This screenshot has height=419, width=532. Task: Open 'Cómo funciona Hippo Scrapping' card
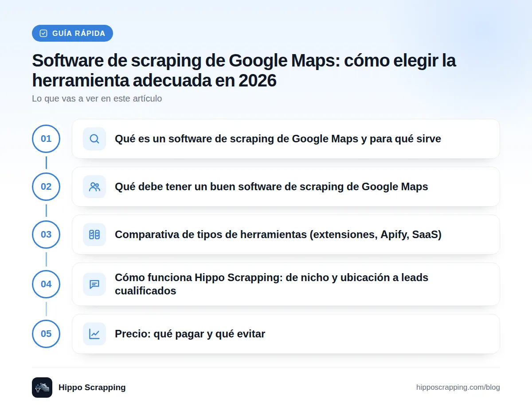pyautogui.click(x=286, y=284)
